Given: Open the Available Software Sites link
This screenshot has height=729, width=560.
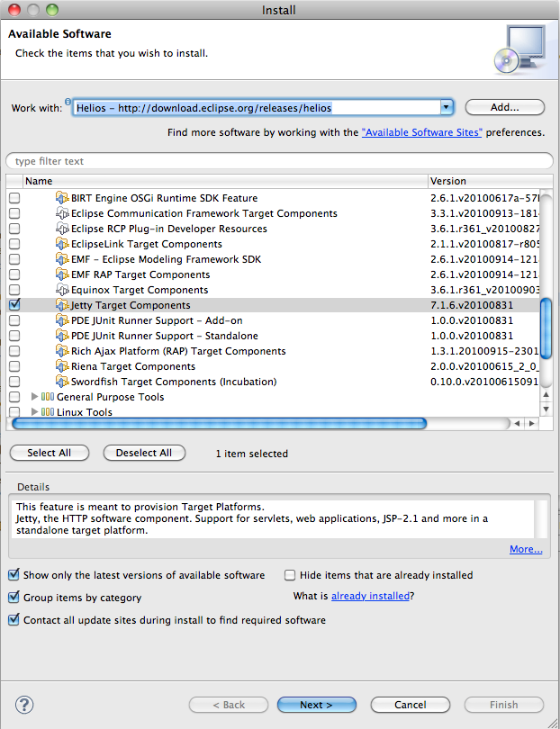Looking at the screenshot, I should tap(422, 132).
